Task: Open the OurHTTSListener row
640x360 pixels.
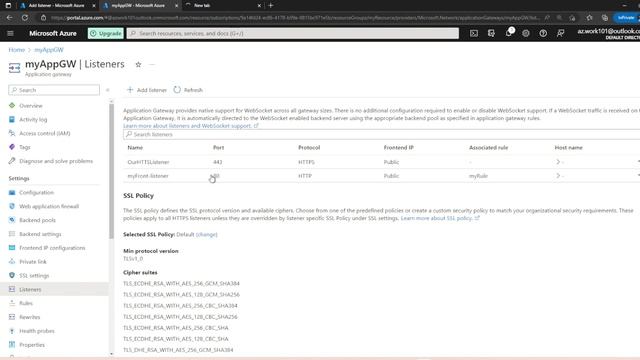Action: pyautogui.click(x=381, y=162)
